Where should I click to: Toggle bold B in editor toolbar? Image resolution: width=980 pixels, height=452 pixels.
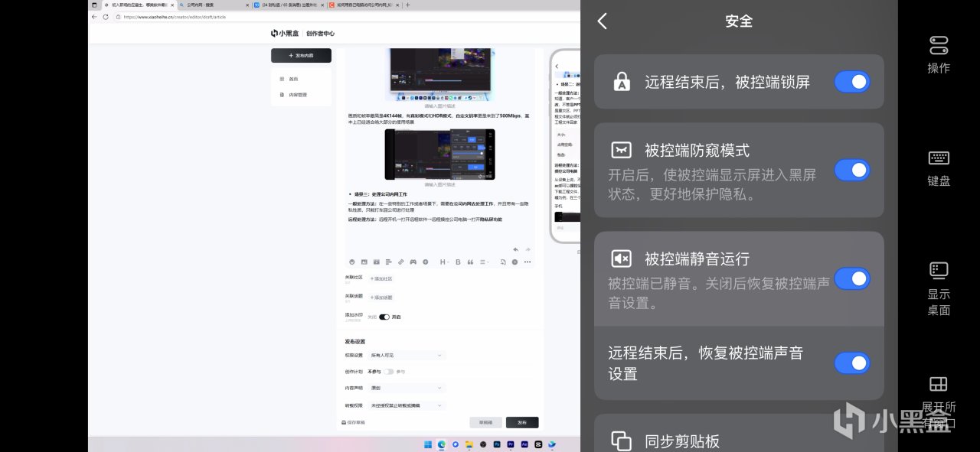pos(458,262)
